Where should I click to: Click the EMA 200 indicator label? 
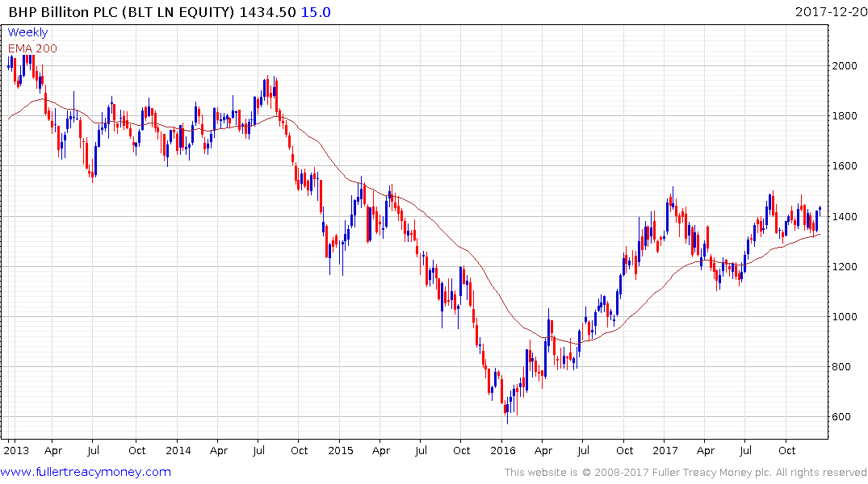tap(32, 48)
